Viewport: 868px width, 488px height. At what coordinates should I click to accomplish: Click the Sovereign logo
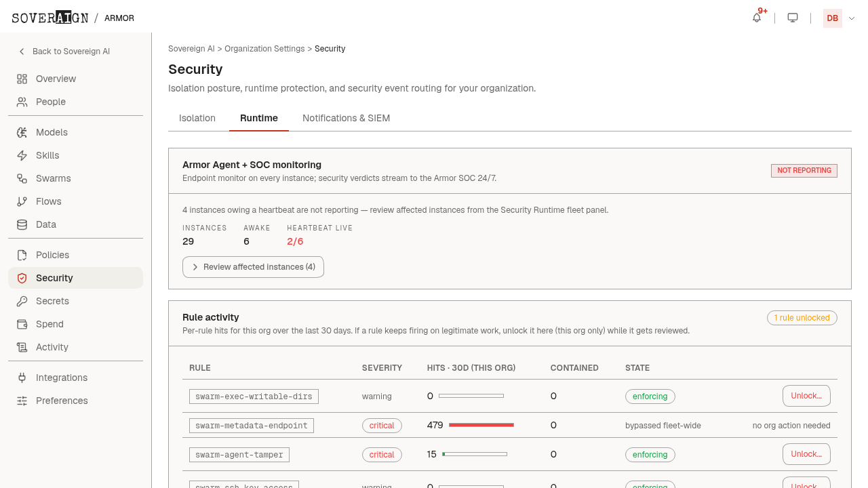(x=50, y=18)
